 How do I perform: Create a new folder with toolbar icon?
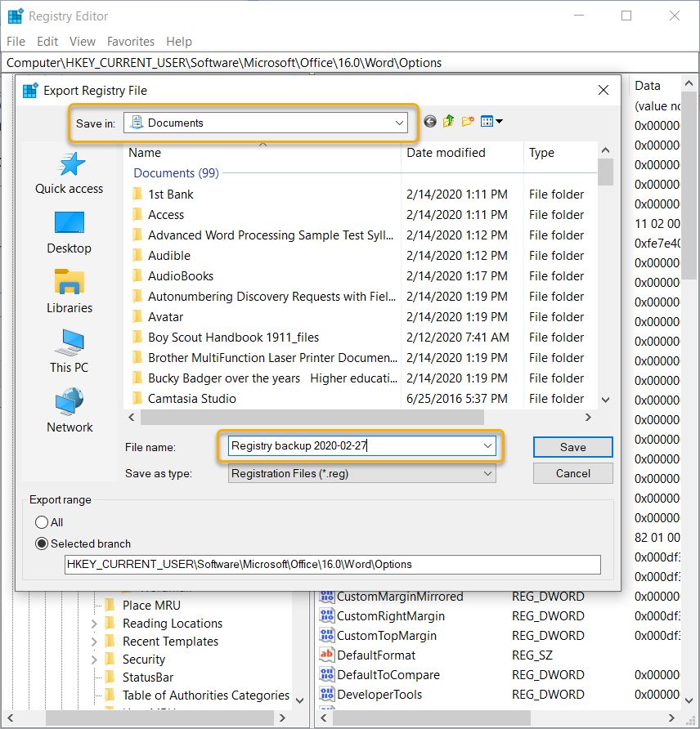point(468,121)
